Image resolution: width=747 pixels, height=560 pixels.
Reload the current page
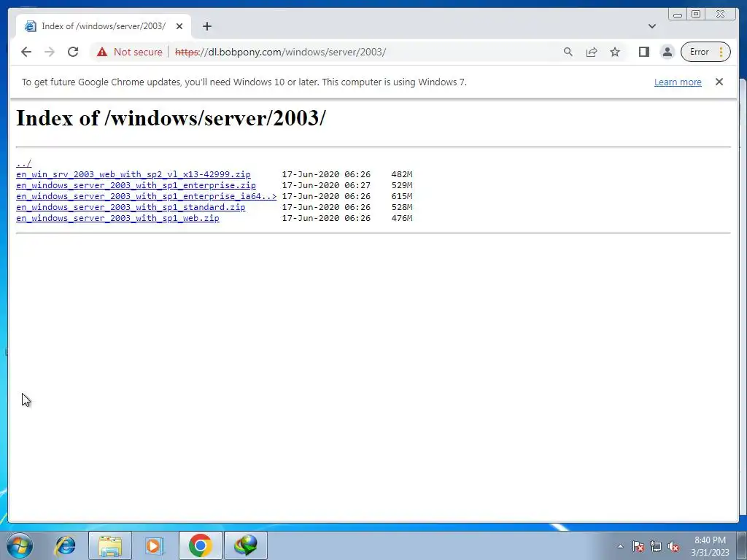pyautogui.click(x=73, y=52)
